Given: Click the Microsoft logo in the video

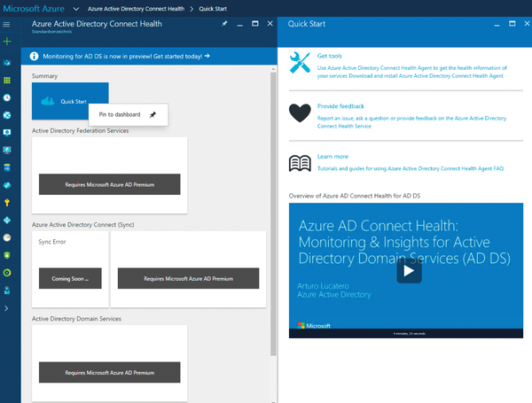Looking at the screenshot, I should 314,326.
